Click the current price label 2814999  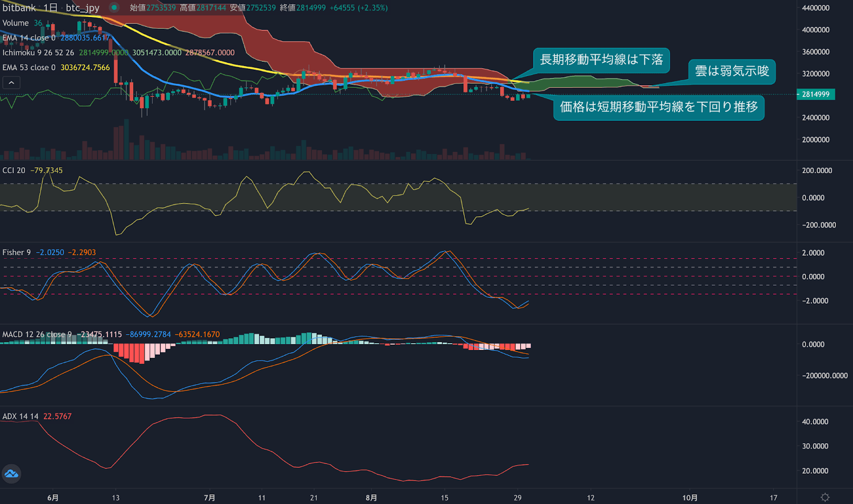point(816,94)
